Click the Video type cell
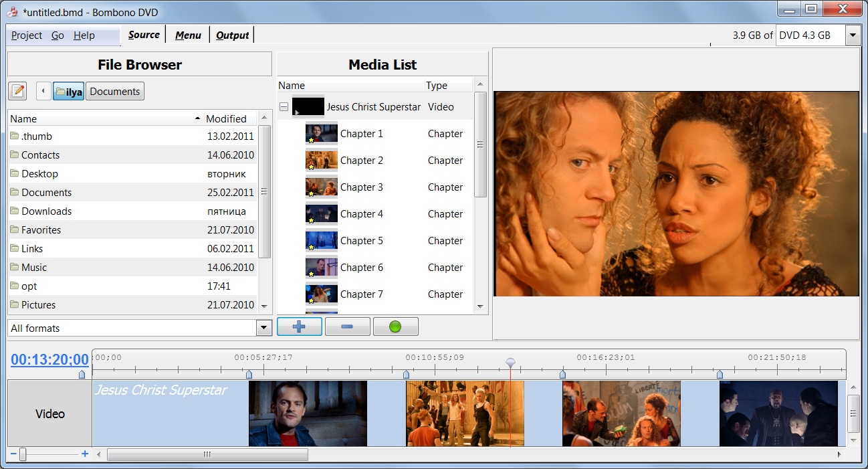 441,106
